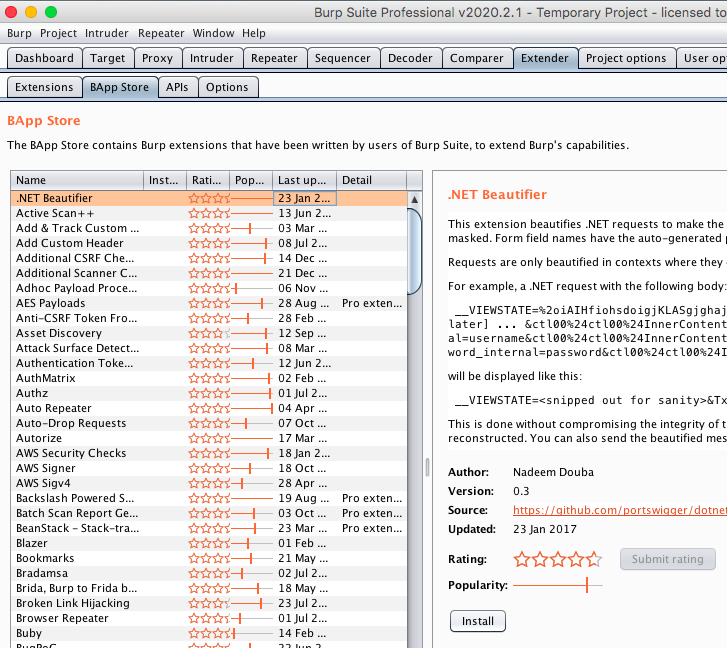Click the third rating star in detail panel
The width and height of the screenshot is (727, 648).
tap(558, 559)
